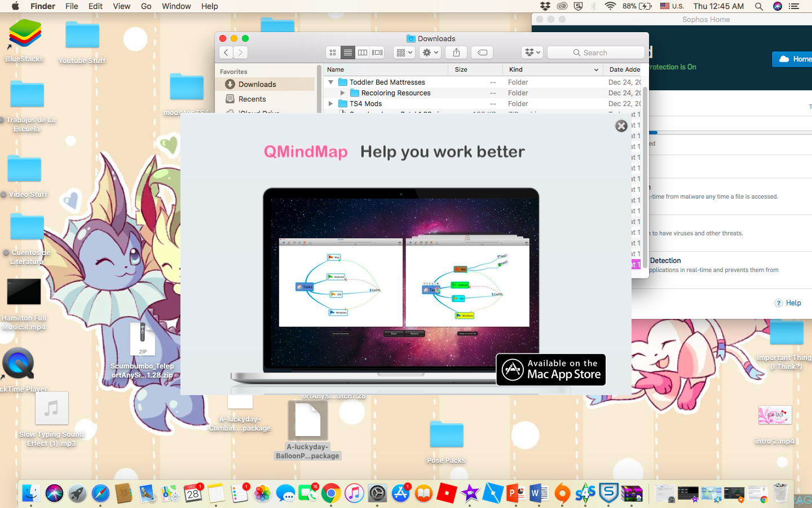Open the Dropbox dropdown in Finder toolbar
The height and width of the screenshot is (508, 812).
click(532, 52)
